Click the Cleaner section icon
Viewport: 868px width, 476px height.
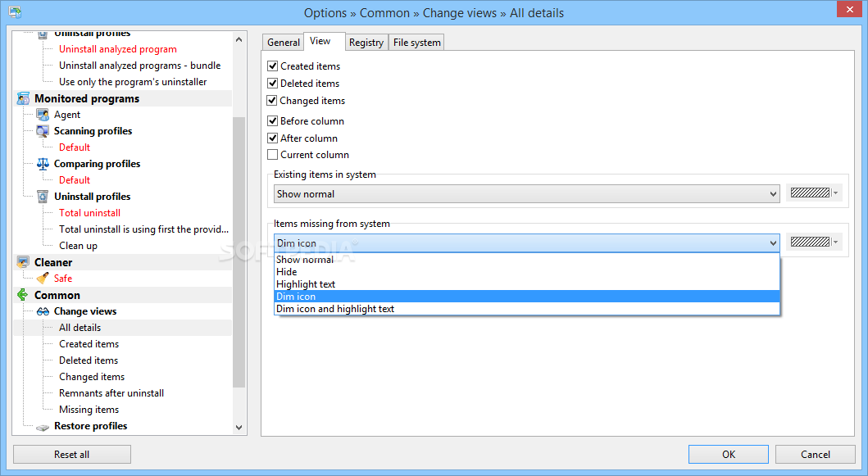(x=23, y=262)
